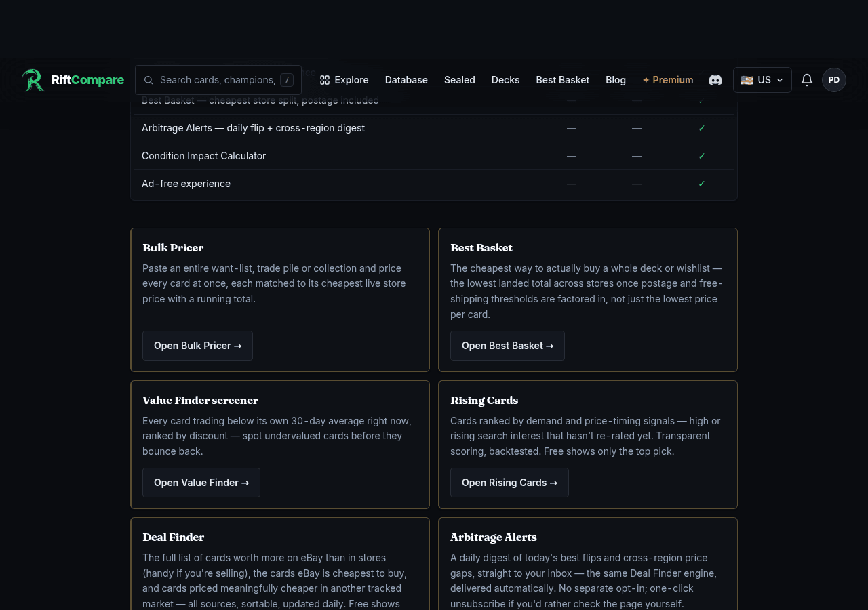Click the Premium sparkle icon
Screen dimensions: 868x610
click(646, 80)
